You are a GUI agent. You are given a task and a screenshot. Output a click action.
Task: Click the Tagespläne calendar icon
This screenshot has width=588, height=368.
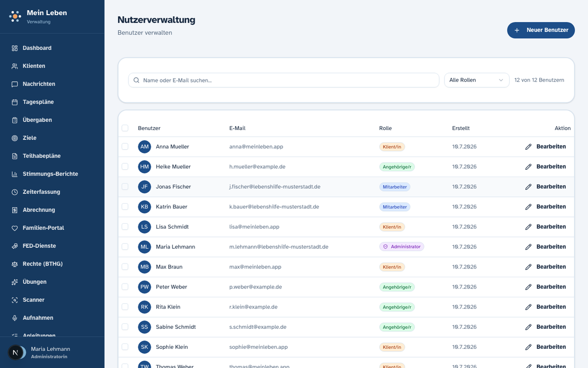(x=15, y=102)
